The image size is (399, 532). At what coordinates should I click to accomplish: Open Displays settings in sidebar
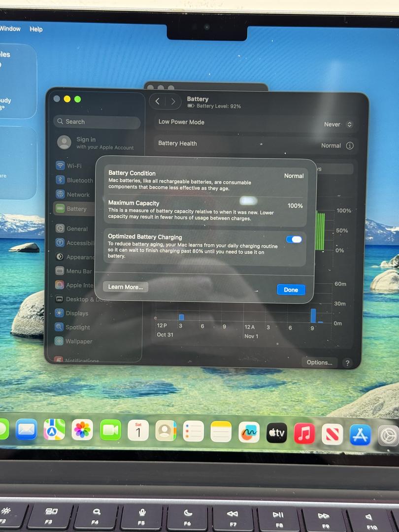click(x=76, y=313)
